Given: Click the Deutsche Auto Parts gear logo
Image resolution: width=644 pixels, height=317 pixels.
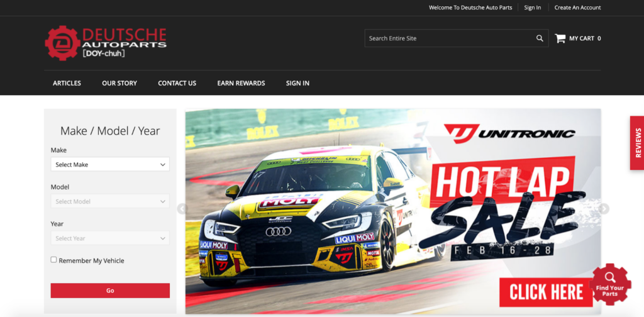Looking at the screenshot, I should [62, 43].
